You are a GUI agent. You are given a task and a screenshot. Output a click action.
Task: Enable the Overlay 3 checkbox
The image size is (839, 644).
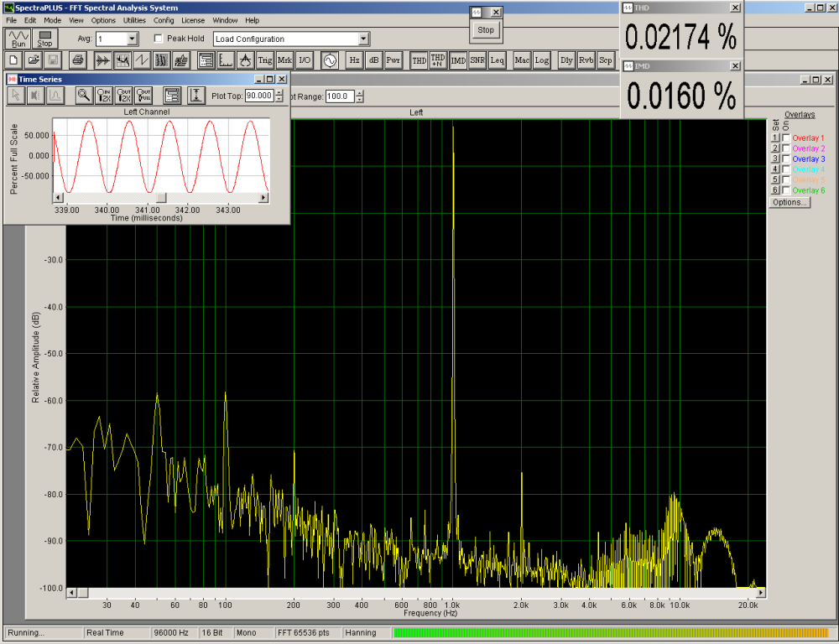(786, 158)
